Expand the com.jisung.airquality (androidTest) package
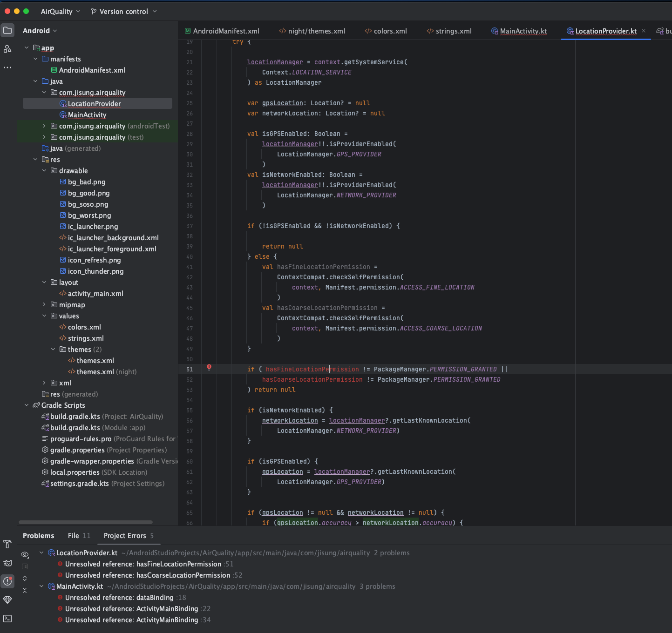Screen dimensions: 672x633 coord(44,126)
